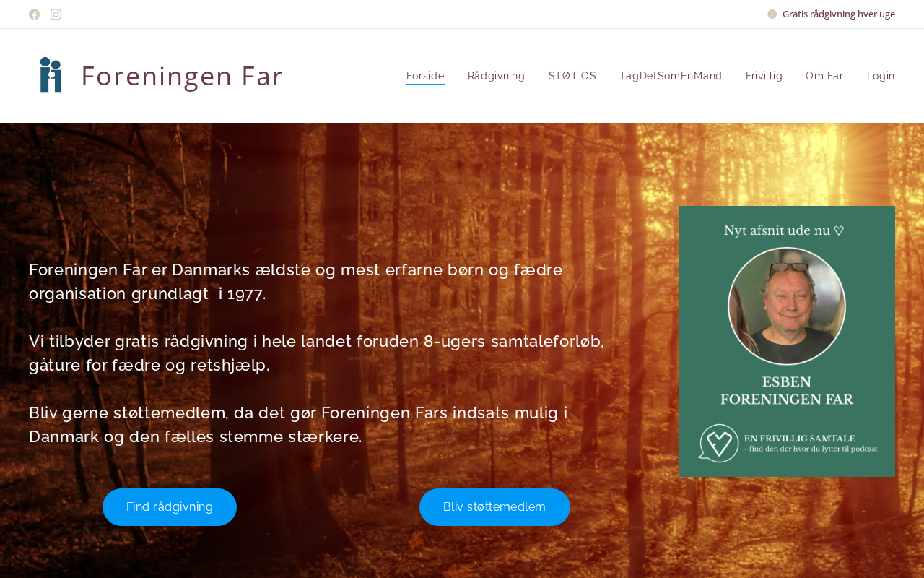Screen dimensions: 924x578
Task: Click the info icon beside Gratis rådgivning
Action: point(772,14)
